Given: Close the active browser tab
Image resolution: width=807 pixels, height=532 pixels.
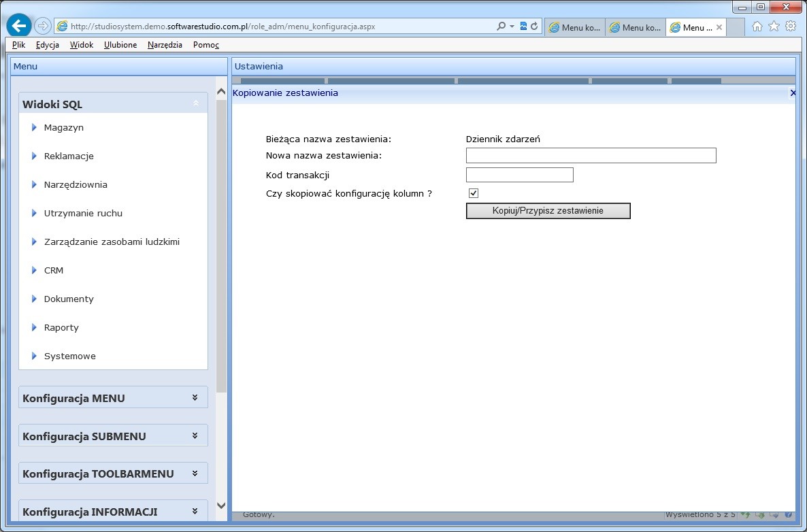Looking at the screenshot, I should [719, 27].
